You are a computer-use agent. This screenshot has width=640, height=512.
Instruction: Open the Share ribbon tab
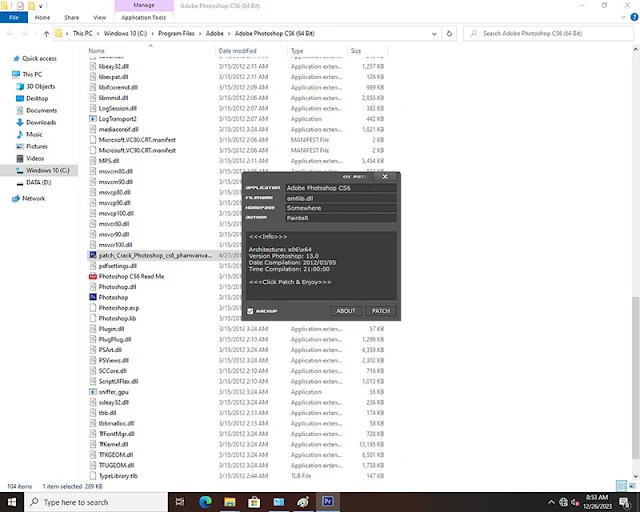click(71, 18)
